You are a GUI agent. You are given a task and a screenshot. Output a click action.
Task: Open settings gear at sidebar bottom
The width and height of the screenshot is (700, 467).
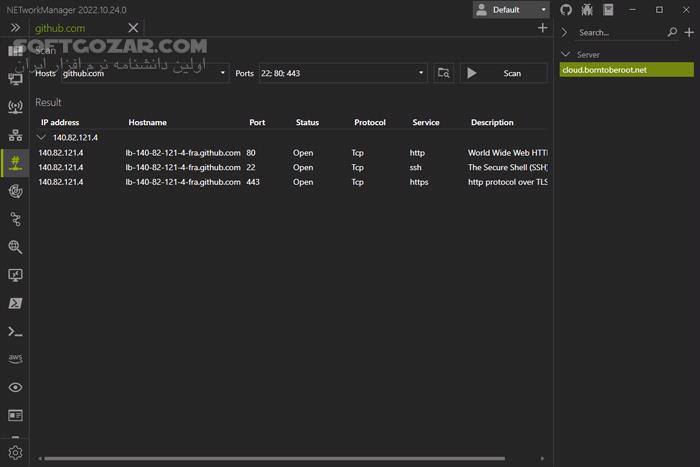coord(15,452)
